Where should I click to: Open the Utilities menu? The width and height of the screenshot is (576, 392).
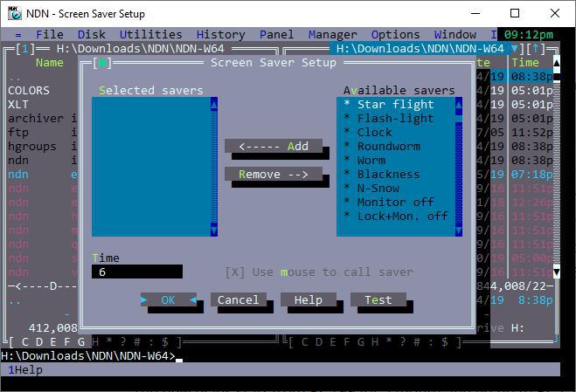(x=151, y=35)
